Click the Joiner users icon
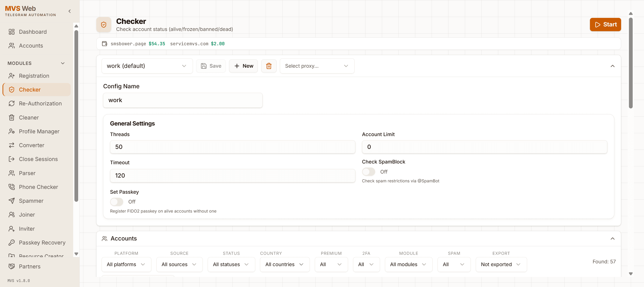 coord(12,215)
